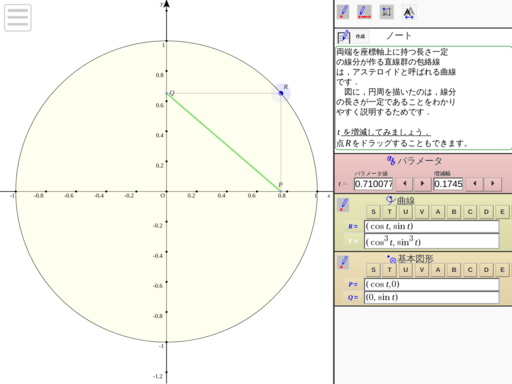Select the segment drawing pencil tool
Viewport: 512px width, 384px height.
[x=364, y=12]
